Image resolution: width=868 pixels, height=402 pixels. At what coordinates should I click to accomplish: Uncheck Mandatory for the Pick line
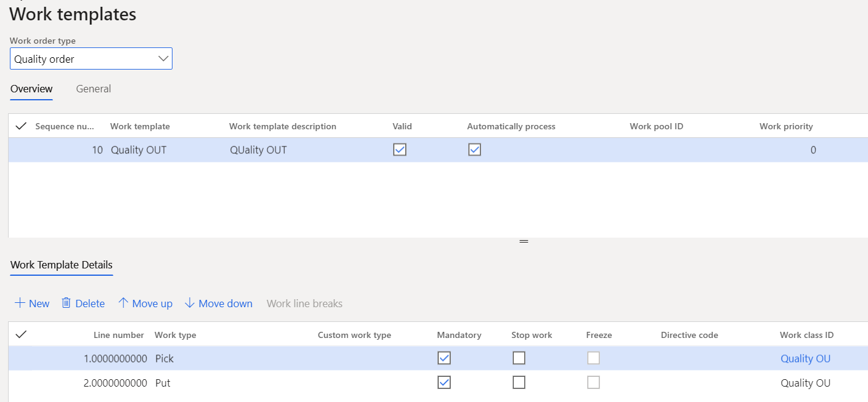point(444,358)
